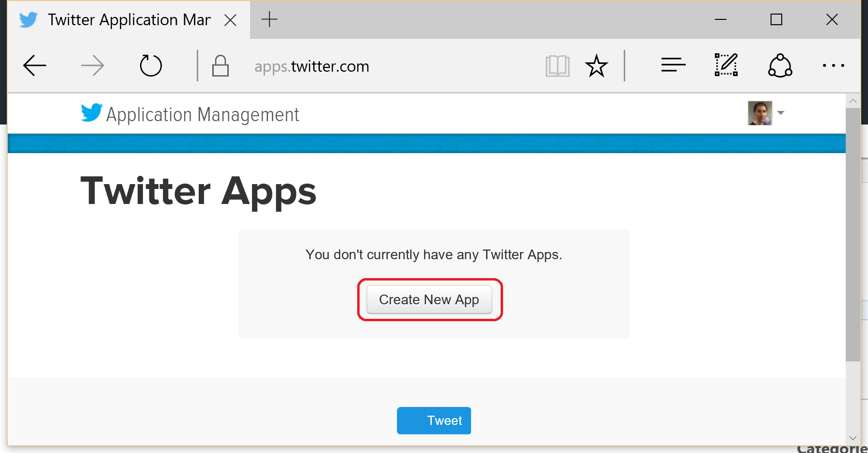Viewport: 868px width, 453px height.
Task: Click the Application Management header link
Action: [x=203, y=115]
